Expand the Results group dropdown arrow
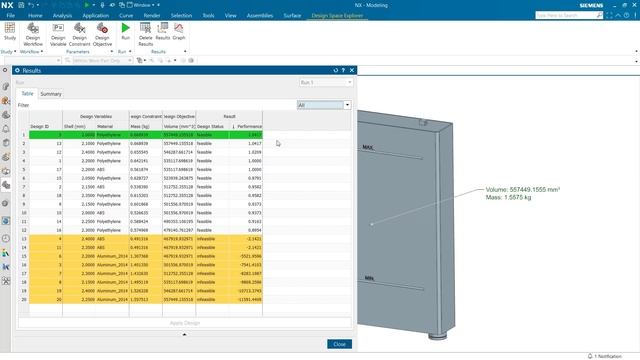This screenshot has height=360, width=640. pyautogui.click(x=185, y=51)
